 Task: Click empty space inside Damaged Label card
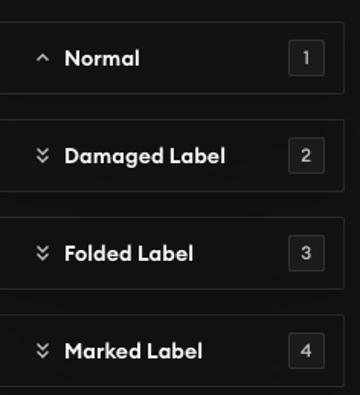click(257, 156)
